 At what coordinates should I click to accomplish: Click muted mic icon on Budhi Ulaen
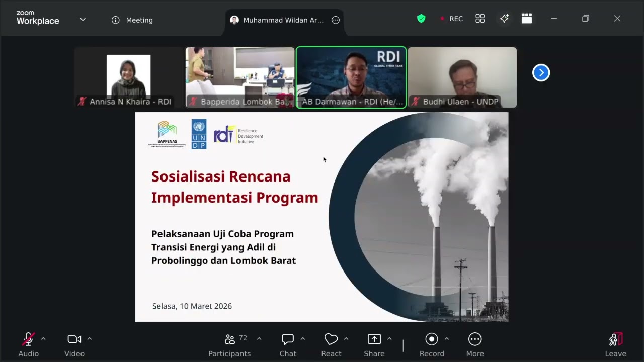pyautogui.click(x=416, y=102)
